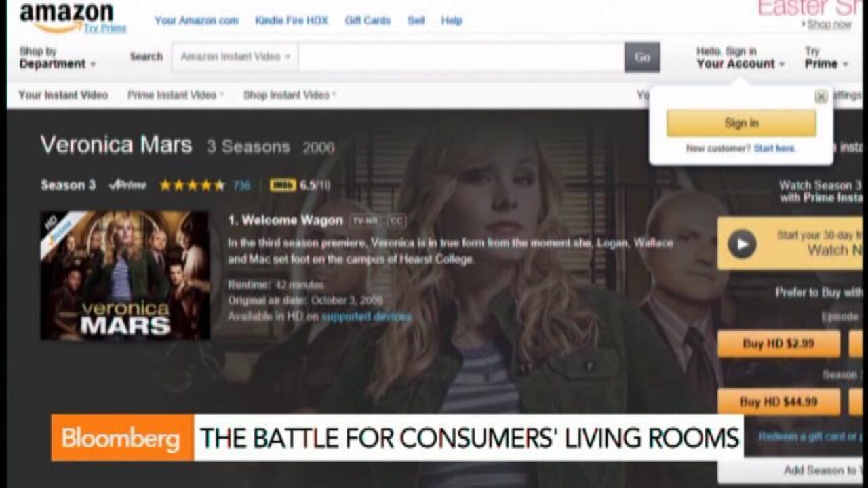
Task: Open the Veronica Mars poster thumbnail
Action: 125,275
